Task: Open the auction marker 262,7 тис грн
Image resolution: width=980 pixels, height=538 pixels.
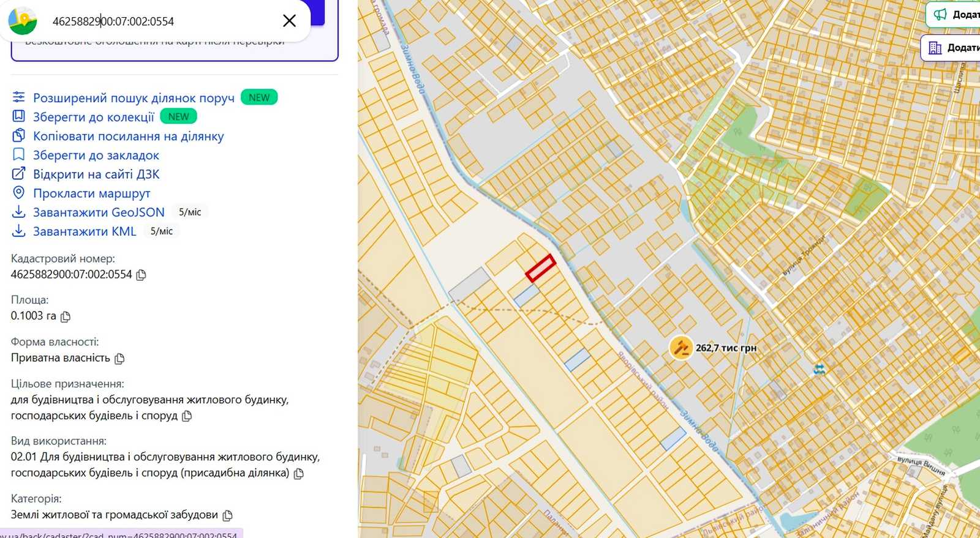Action: 680,348
